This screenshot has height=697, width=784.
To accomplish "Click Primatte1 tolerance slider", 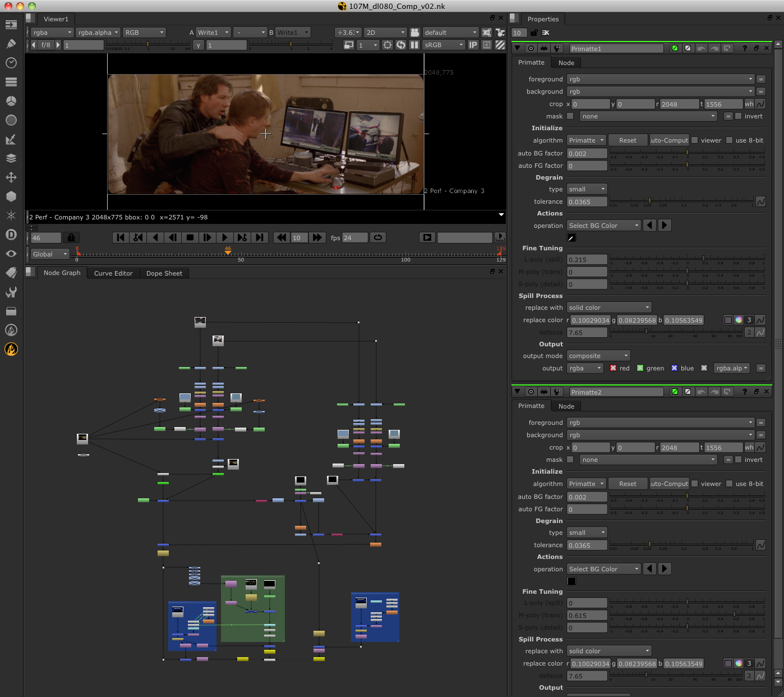I will point(681,200).
